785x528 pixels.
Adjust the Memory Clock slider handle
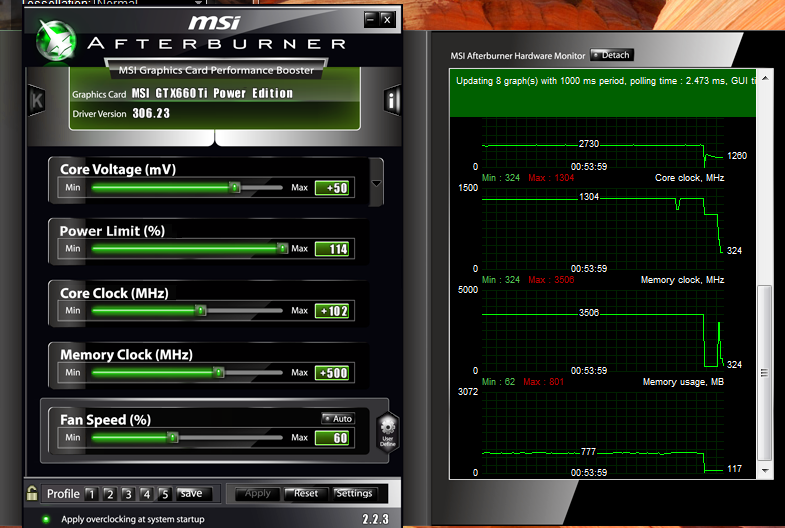coord(218,372)
